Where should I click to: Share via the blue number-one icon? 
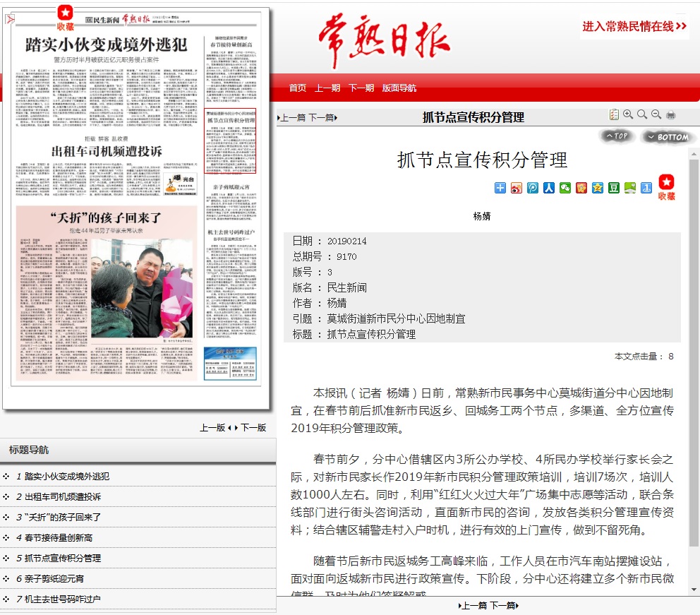coord(646,188)
